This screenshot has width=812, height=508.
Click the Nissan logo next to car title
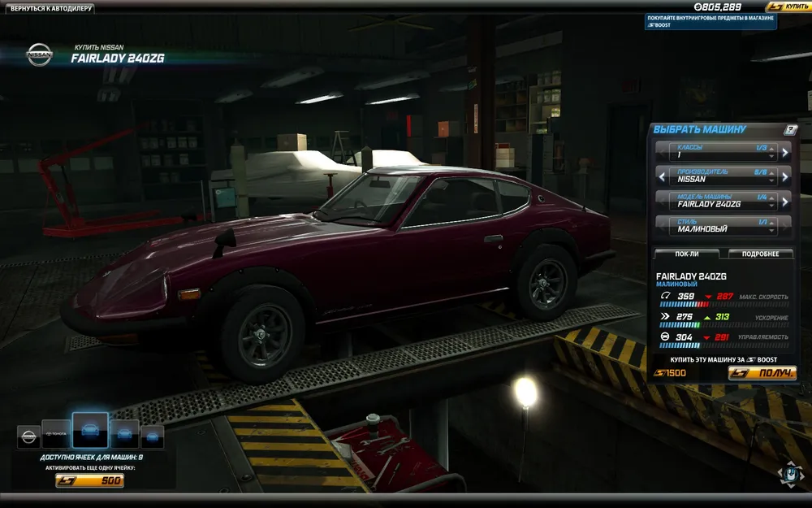point(38,54)
